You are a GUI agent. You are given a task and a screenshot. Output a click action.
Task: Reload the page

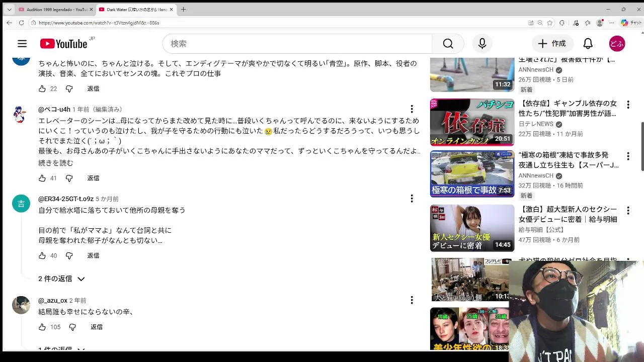click(21, 23)
